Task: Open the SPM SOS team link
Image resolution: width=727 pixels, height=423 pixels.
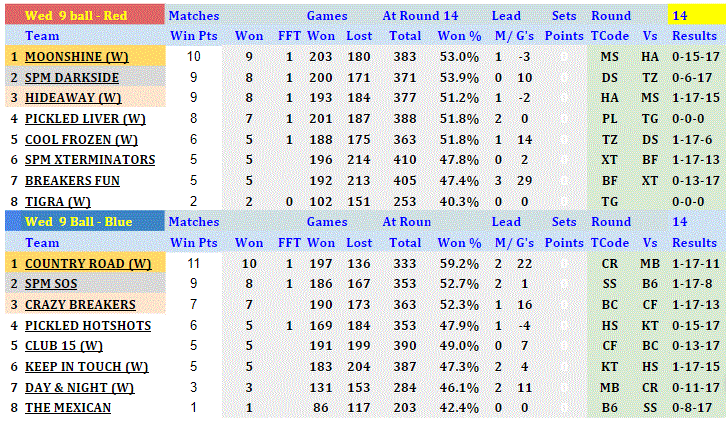Action: [51, 283]
